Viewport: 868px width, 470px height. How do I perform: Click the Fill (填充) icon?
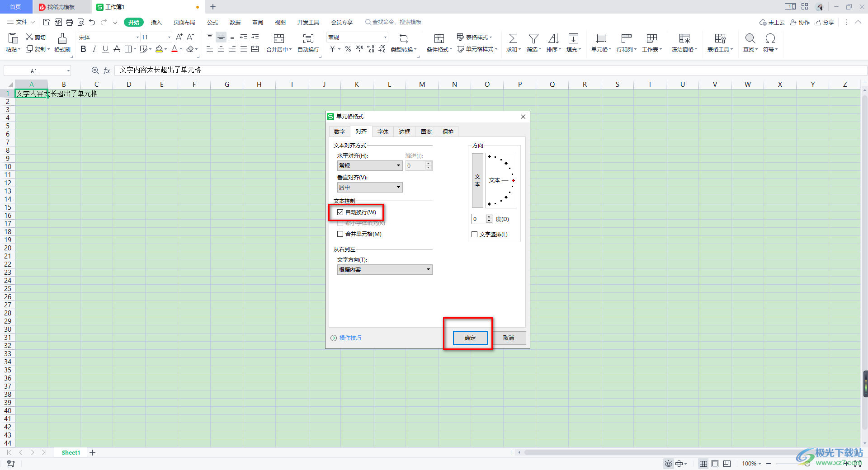[573, 38]
